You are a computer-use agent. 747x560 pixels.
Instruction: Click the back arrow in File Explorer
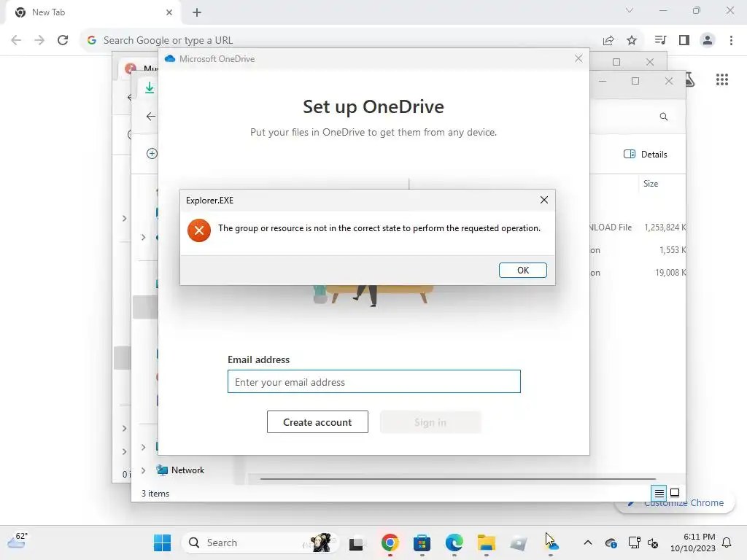[x=151, y=116]
